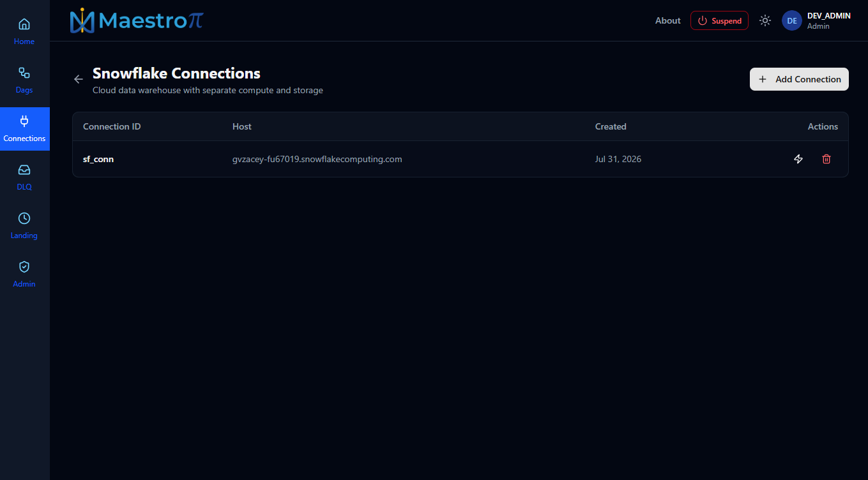
Task: Click the Created column header
Action: click(x=611, y=126)
